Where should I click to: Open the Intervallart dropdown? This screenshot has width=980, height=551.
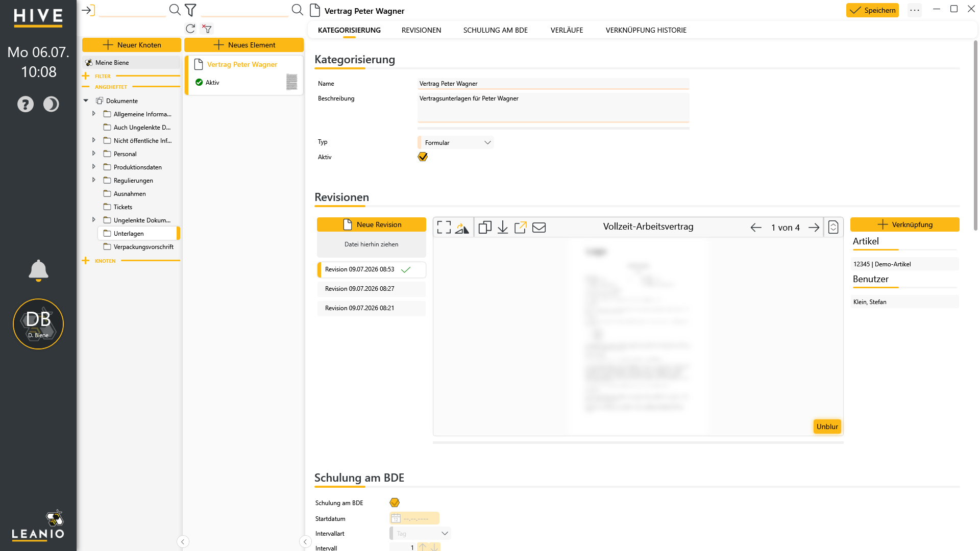[420, 534]
